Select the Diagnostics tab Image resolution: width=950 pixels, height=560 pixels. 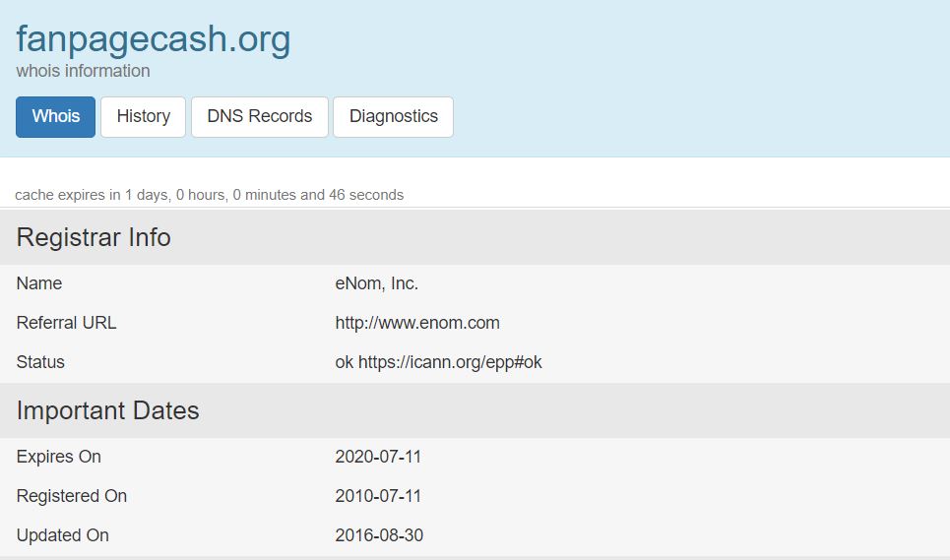(393, 117)
